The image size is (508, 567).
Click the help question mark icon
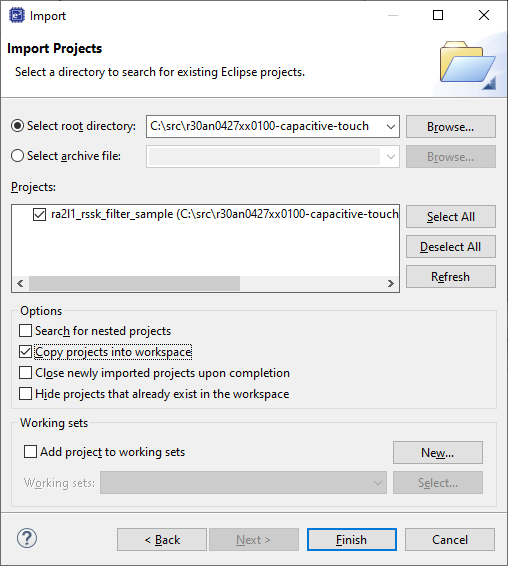(x=27, y=538)
